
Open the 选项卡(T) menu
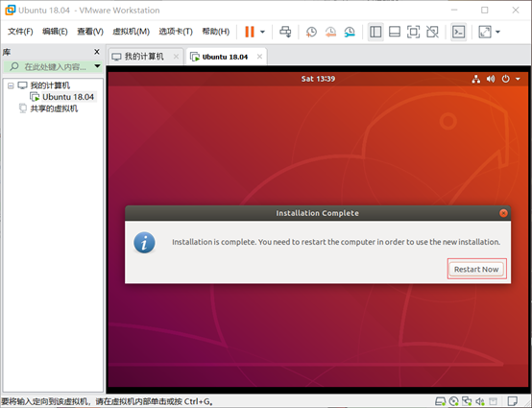click(176, 32)
